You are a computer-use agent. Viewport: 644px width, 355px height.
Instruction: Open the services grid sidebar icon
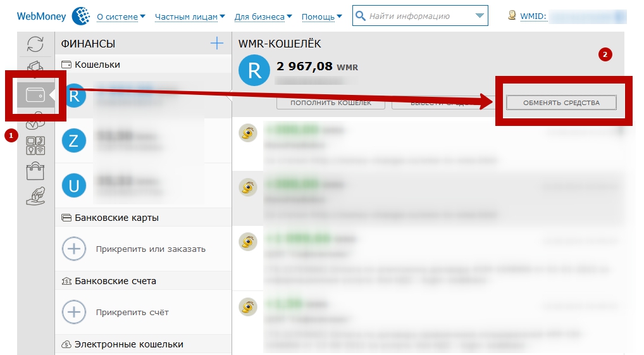[35, 146]
